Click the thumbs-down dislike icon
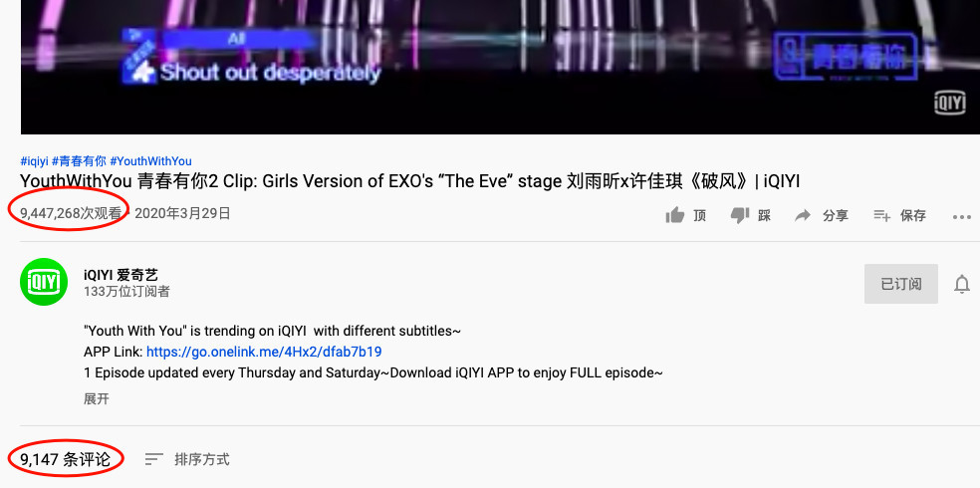 [x=740, y=215]
